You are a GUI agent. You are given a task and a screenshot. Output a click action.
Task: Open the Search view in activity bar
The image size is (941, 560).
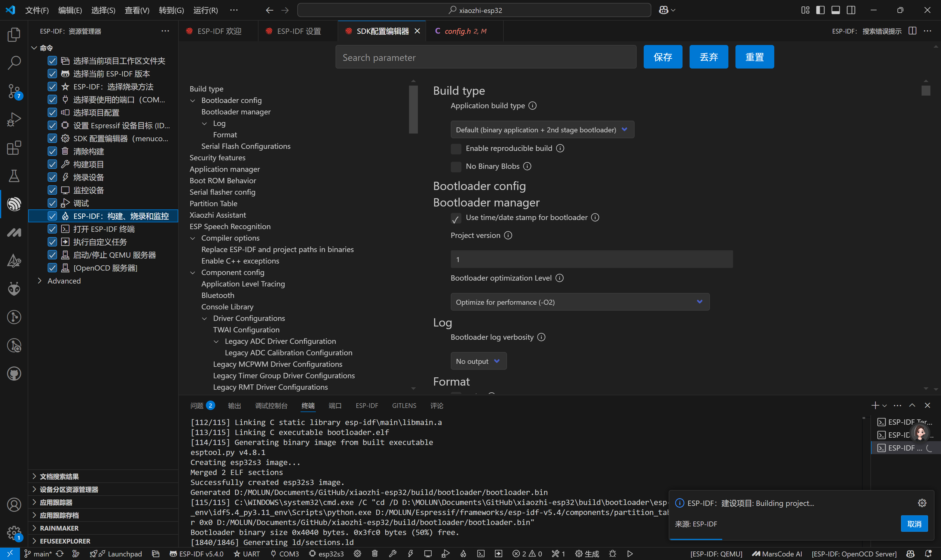point(14,63)
